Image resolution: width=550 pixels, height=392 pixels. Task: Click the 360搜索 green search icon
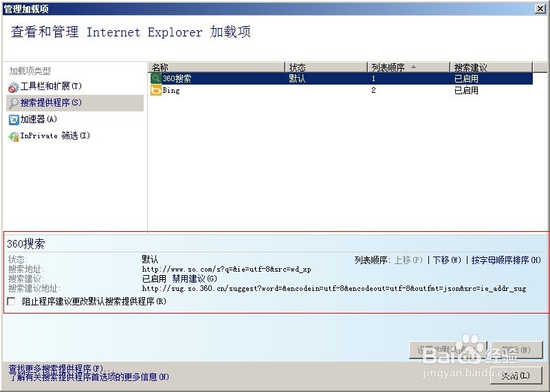tap(156, 78)
